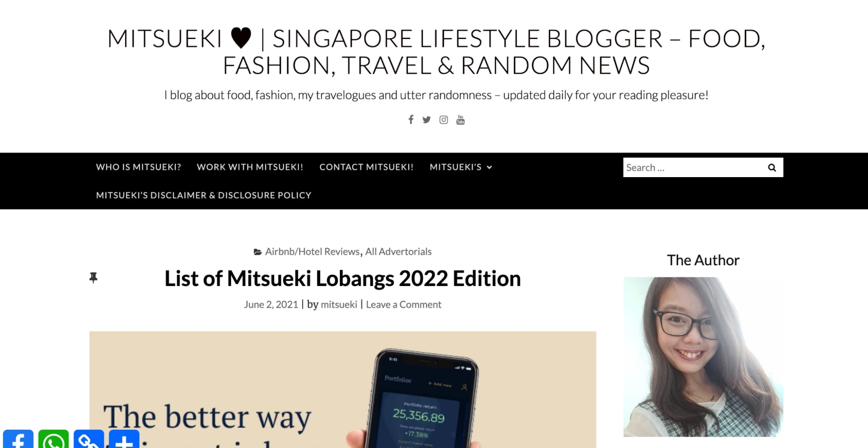Viewport: 868px width, 448px height.
Task: Open more share options plus button
Action: [124, 439]
